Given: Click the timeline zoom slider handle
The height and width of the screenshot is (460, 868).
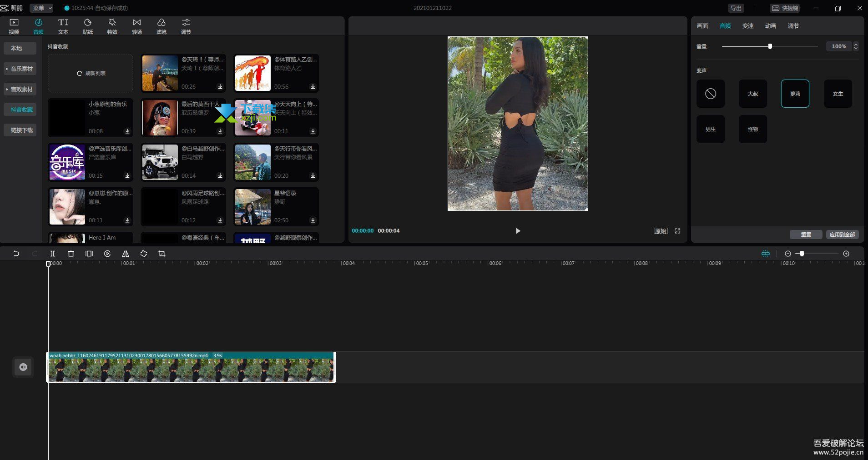Looking at the screenshot, I should pyautogui.click(x=802, y=254).
